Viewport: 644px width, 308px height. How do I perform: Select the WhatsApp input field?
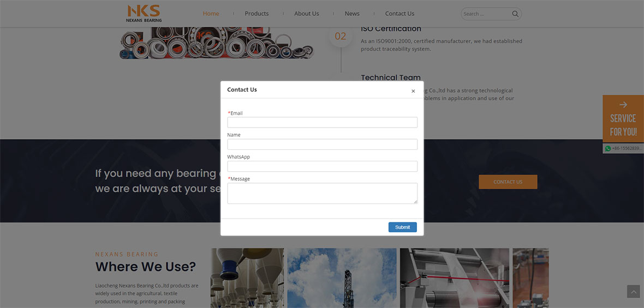(322, 166)
